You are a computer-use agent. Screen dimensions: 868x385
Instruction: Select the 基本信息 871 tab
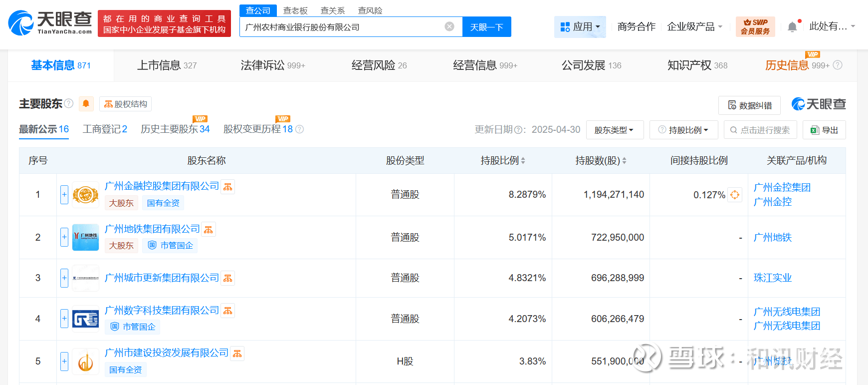point(61,65)
